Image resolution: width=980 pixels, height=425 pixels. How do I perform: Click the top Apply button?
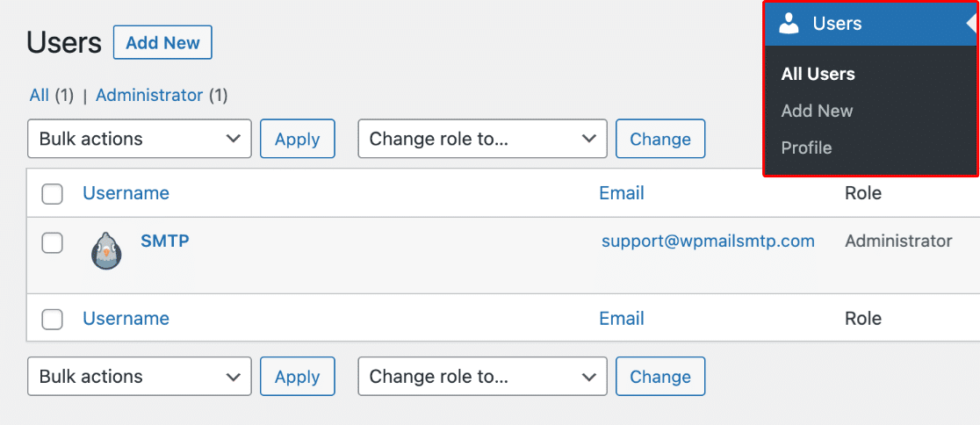tap(298, 139)
